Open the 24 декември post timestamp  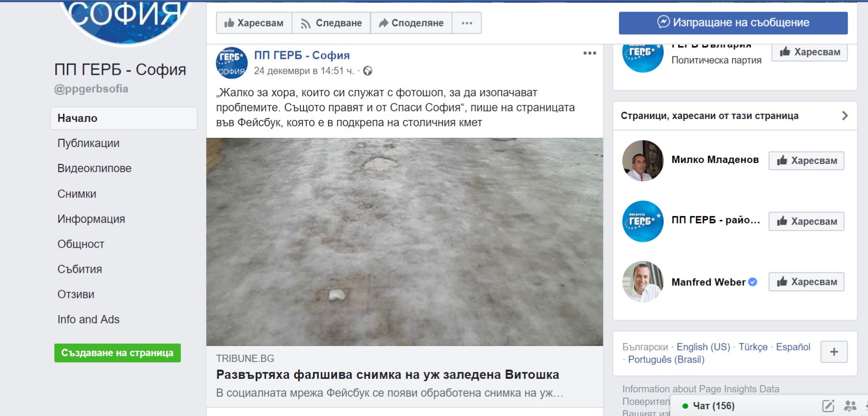click(304, 71)
